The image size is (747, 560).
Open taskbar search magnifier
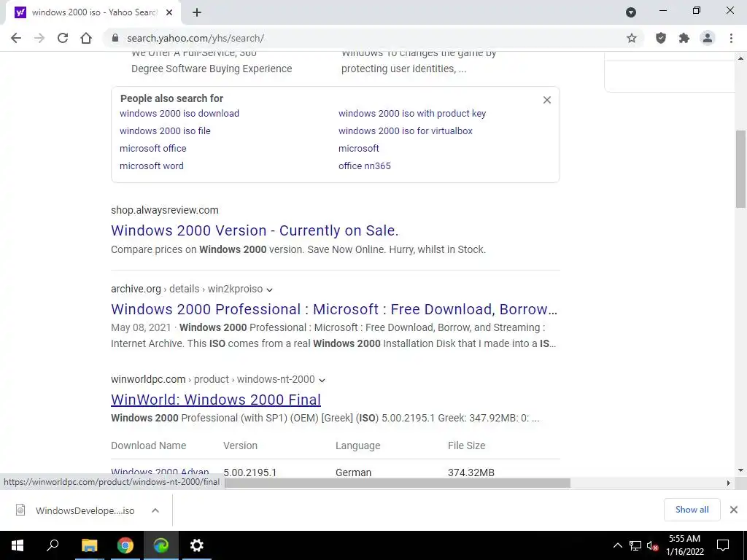tap(53, 545)
